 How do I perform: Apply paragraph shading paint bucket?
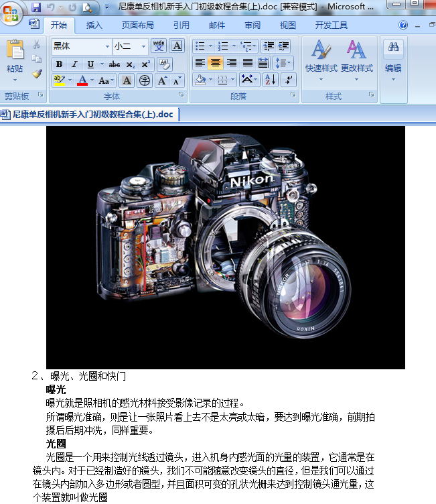pyautogui.click(x=200, y=80)
